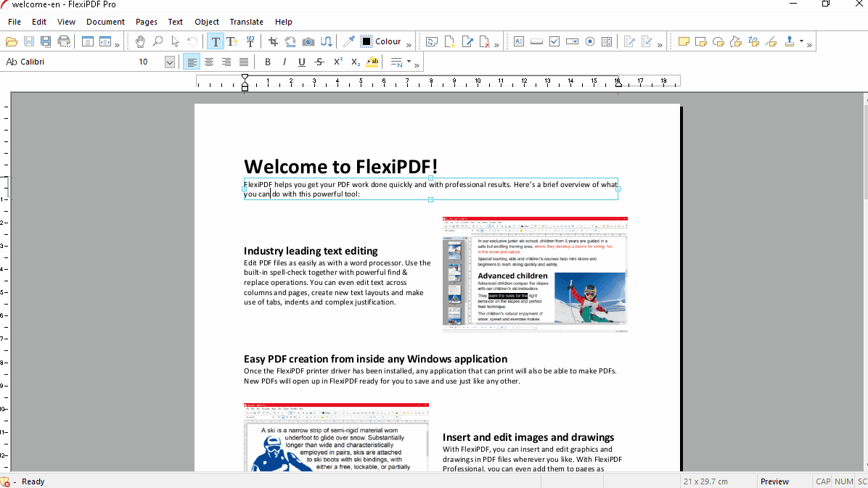The image size is (868, 488).
Task: Select the Hand tool
Action: [140, 41]
